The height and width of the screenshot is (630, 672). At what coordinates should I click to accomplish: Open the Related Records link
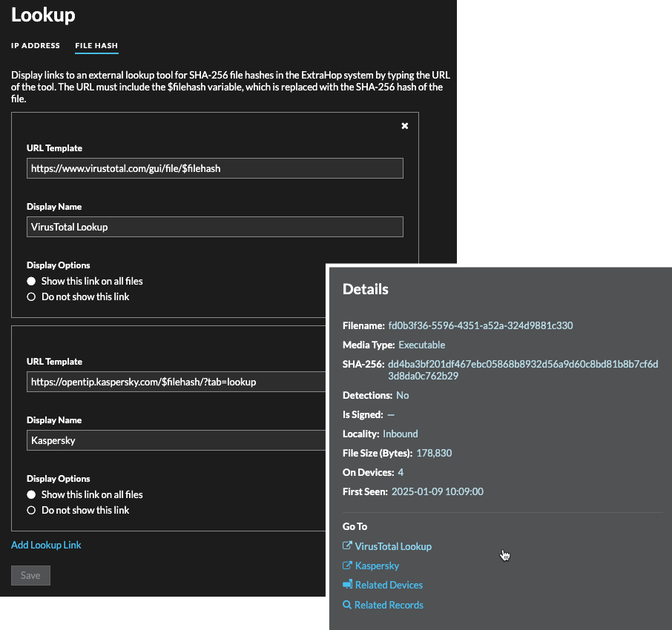[389, 605]
